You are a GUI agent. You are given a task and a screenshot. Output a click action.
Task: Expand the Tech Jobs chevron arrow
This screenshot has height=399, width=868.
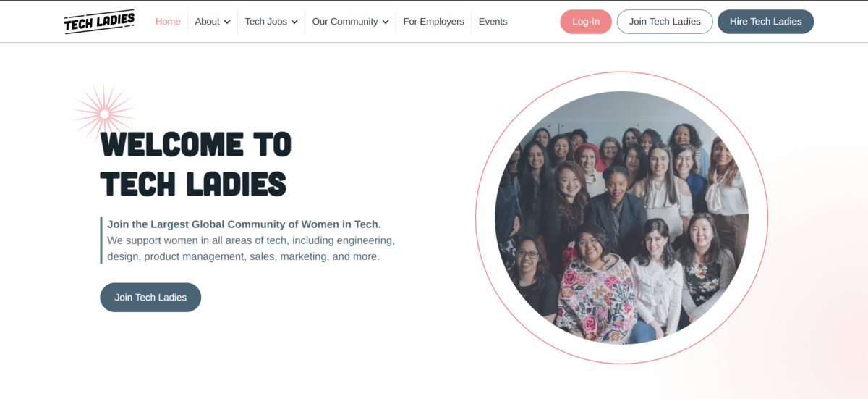tap(294, 22)
